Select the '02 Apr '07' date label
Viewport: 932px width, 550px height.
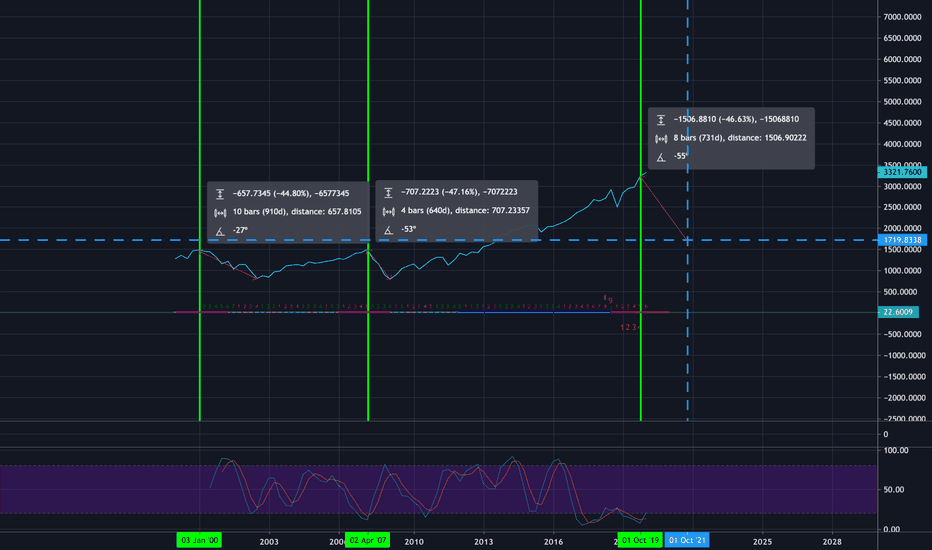[368, 540]
